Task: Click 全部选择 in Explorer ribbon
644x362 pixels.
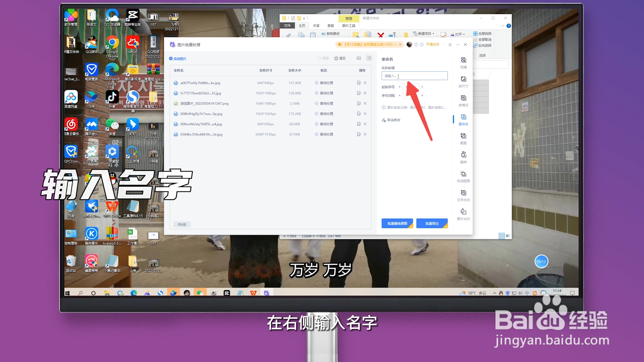Action: point(482,34)
